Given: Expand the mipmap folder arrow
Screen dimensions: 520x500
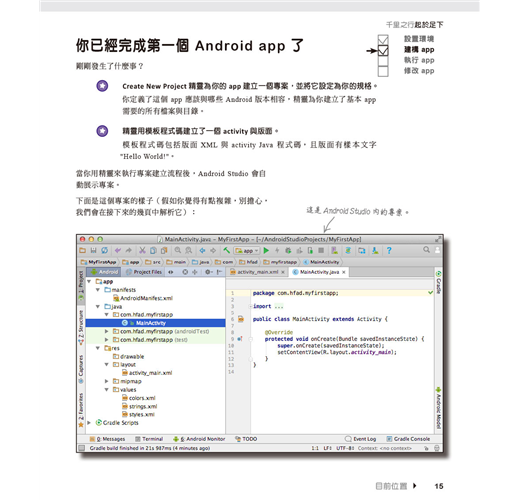Looking at the screenshot, I should tap(107, 381).
